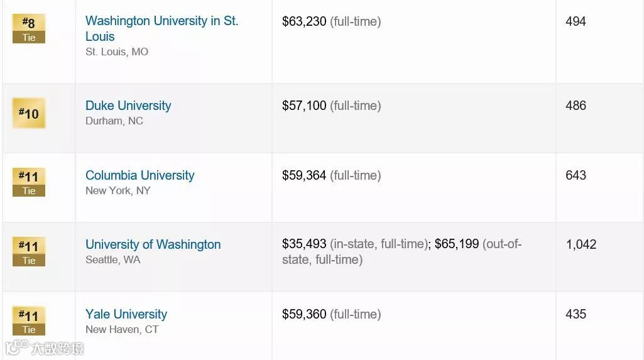Image resolution: width=644 pixels, height=360 pixels.
Task: Click the enrollment number 494
Action: [576, 21]
